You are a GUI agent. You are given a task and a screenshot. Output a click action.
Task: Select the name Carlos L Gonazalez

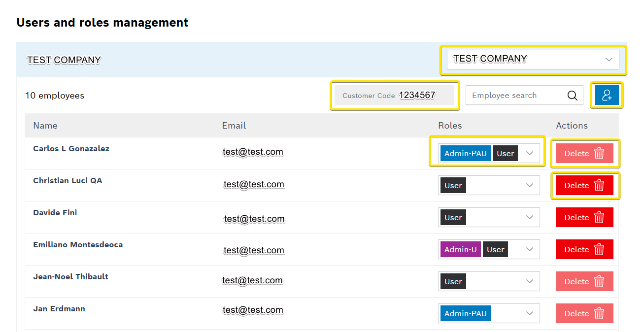pyautogui.click(x=71, y=149)
